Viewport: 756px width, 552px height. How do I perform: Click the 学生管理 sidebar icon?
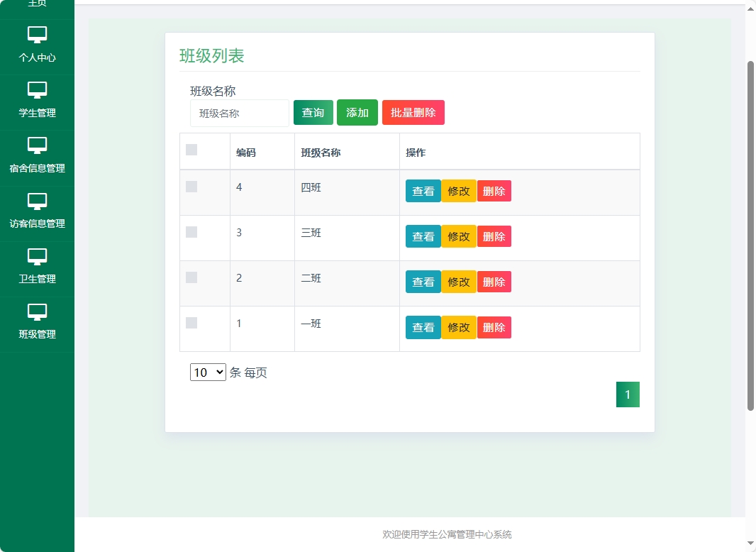point(37,90)
